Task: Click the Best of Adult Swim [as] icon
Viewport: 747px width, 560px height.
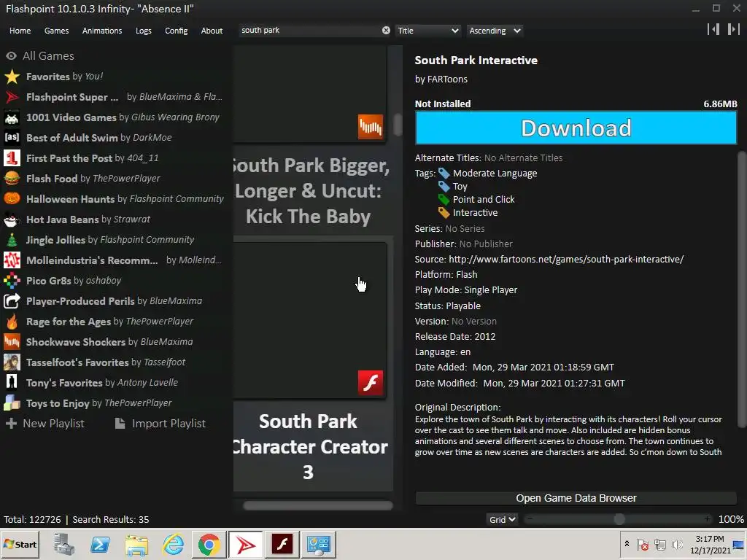Action: pos(12,138)
